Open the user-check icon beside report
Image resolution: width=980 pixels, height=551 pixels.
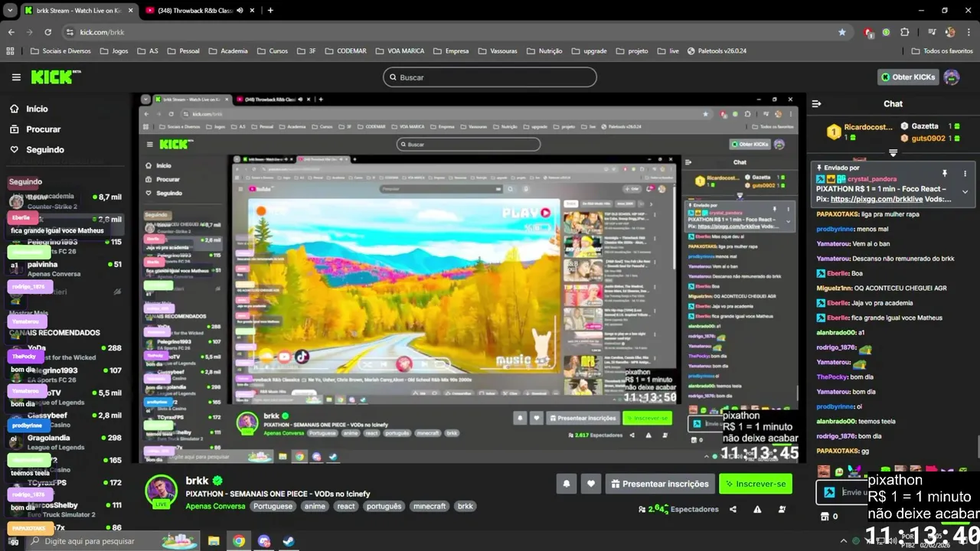coord(781,510)
